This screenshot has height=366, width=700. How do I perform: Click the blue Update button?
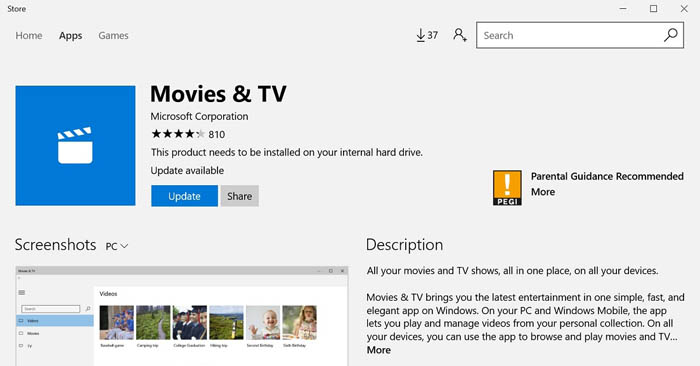coord(184,196)
